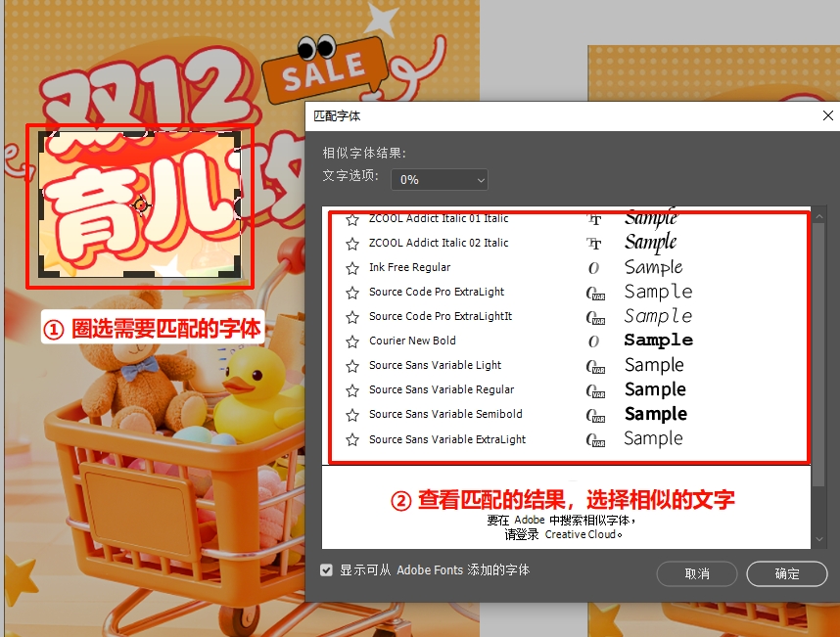Click the VAR icon beside Source Sans Variable ExtraLight

click(594, 438)
